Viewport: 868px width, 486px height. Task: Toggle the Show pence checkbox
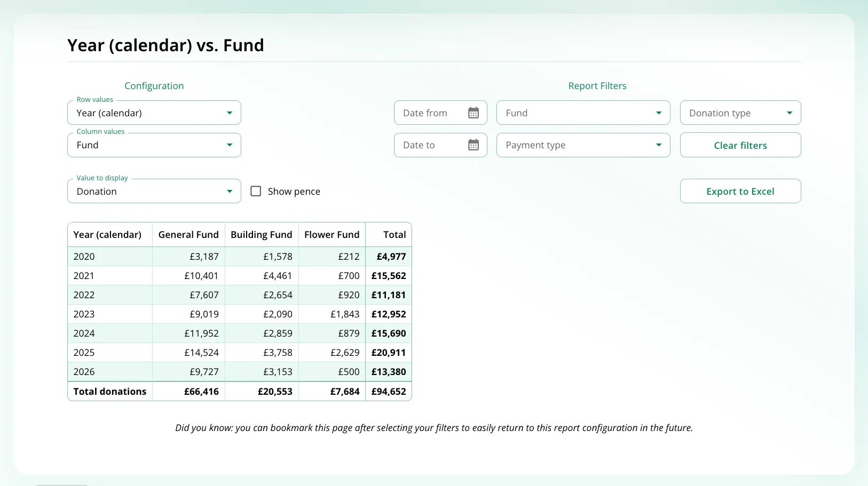[x=256, y=191]
